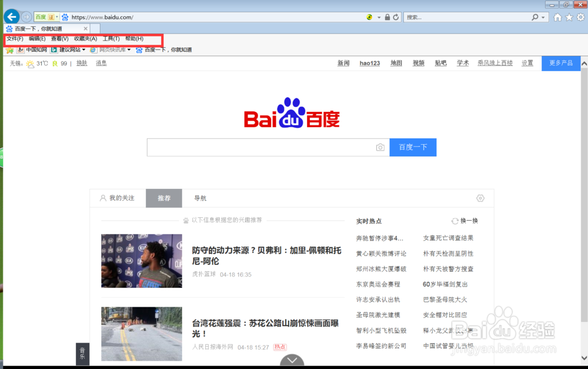Open browser tools gear icon
588x369 pixels.
point(580,17)
